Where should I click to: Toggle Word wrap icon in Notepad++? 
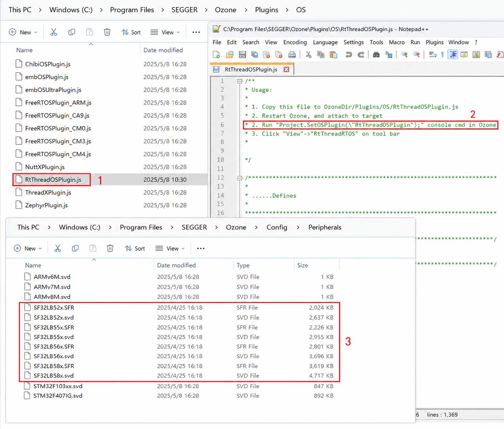433,55
